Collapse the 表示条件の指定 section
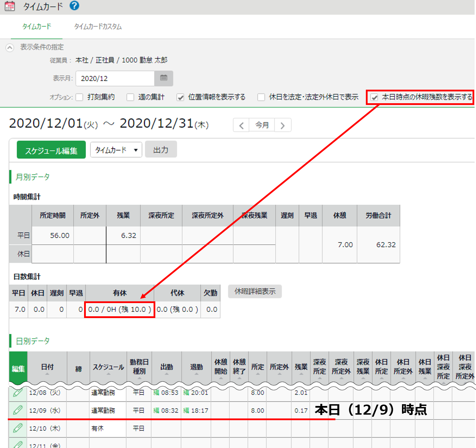Viewport: 476px width, 448px height. click(10, 48)
